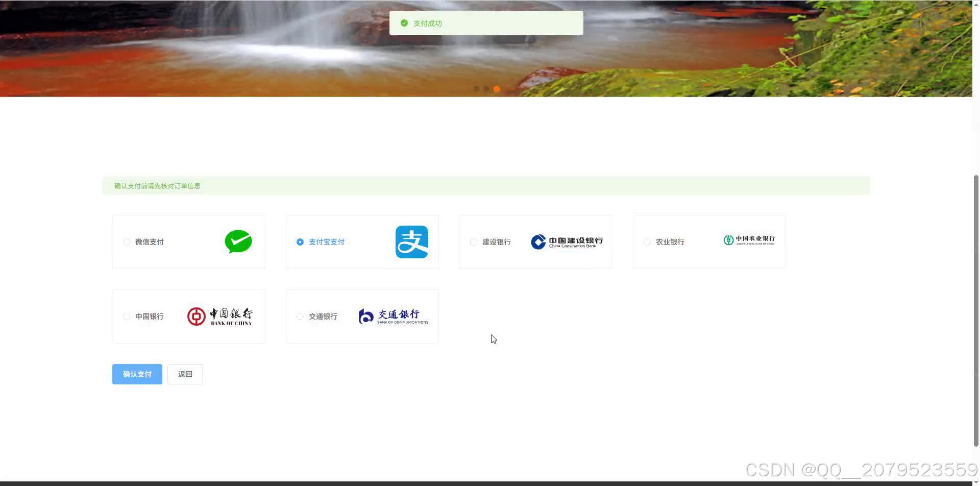Click the China Construction Bank logo

click(567, 241)
